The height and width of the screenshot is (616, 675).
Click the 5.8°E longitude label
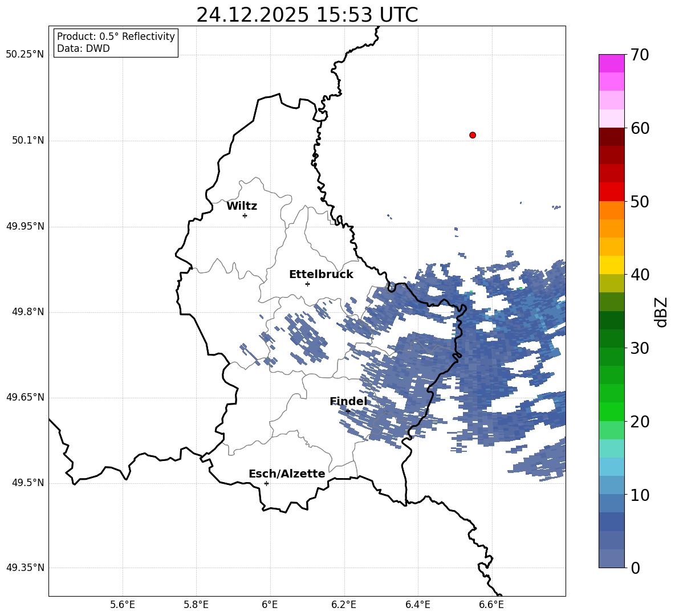coord(196,605)
